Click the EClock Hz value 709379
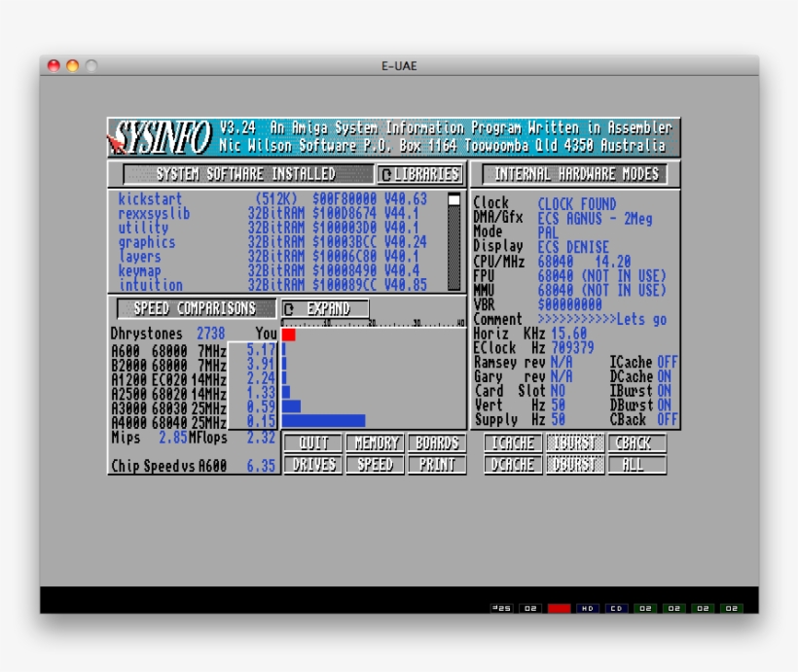The image size is (798, 672). pyautogui.click(x=572, y=348)
